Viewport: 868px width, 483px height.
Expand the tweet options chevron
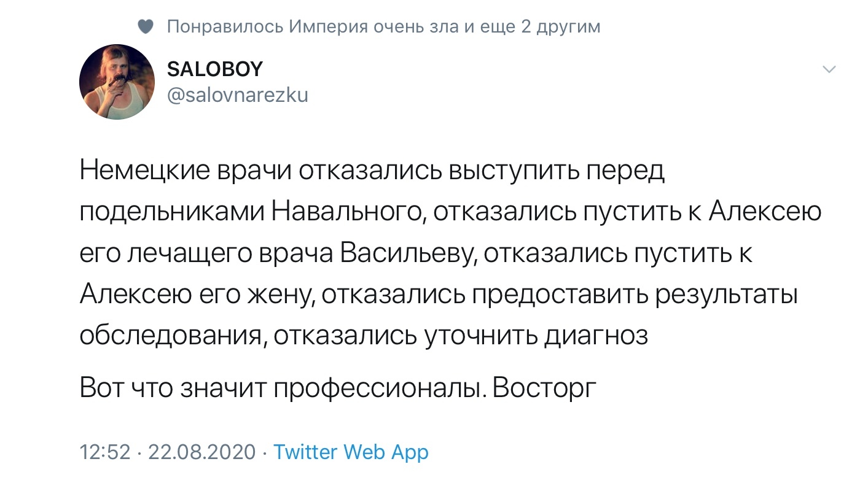pyautogui.click(x=829, y=70)
